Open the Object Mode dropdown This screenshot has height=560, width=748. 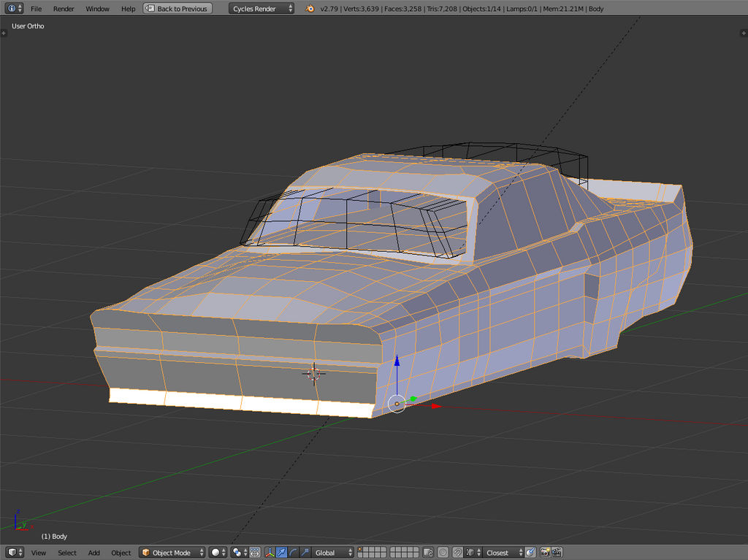point(172,553)
